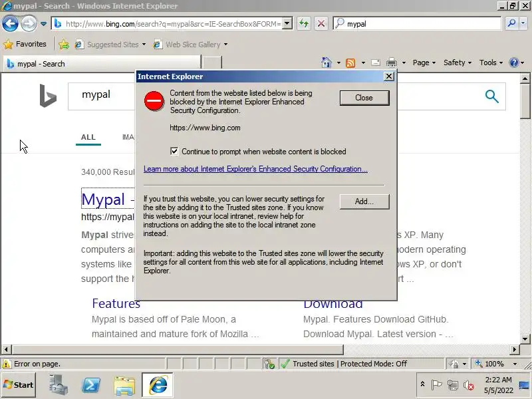Uncheck Continue to prompt when content is blocked
Screen dimensions: 532x399
pyautogui.click(x=174, y=152)
